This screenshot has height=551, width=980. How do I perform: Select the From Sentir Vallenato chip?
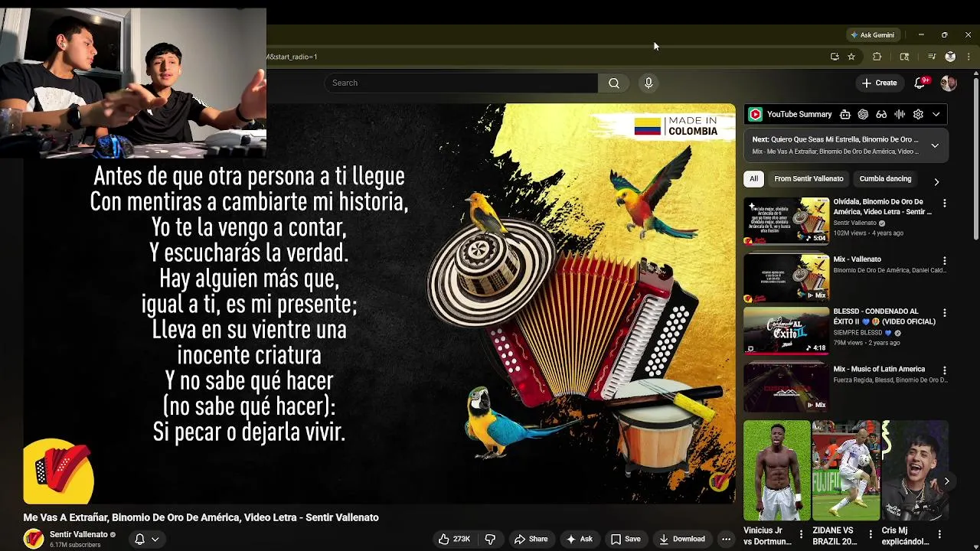click(x=808, y=178)
